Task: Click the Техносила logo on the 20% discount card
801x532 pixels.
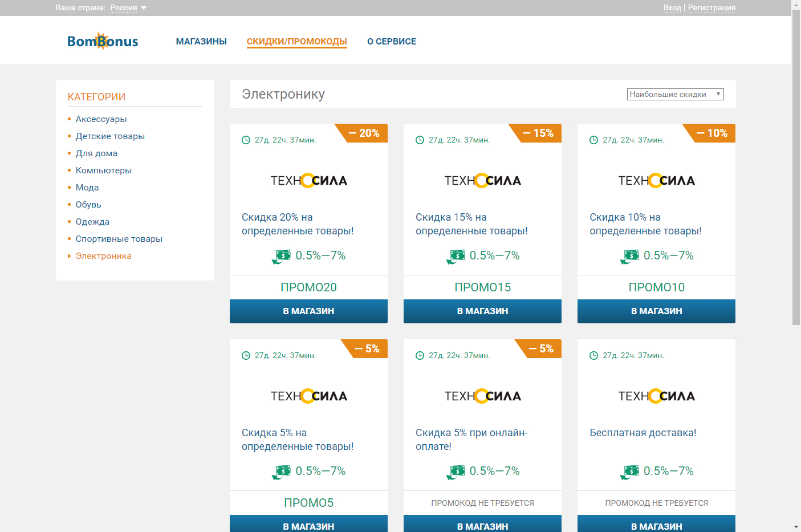Action: [309, 181]
